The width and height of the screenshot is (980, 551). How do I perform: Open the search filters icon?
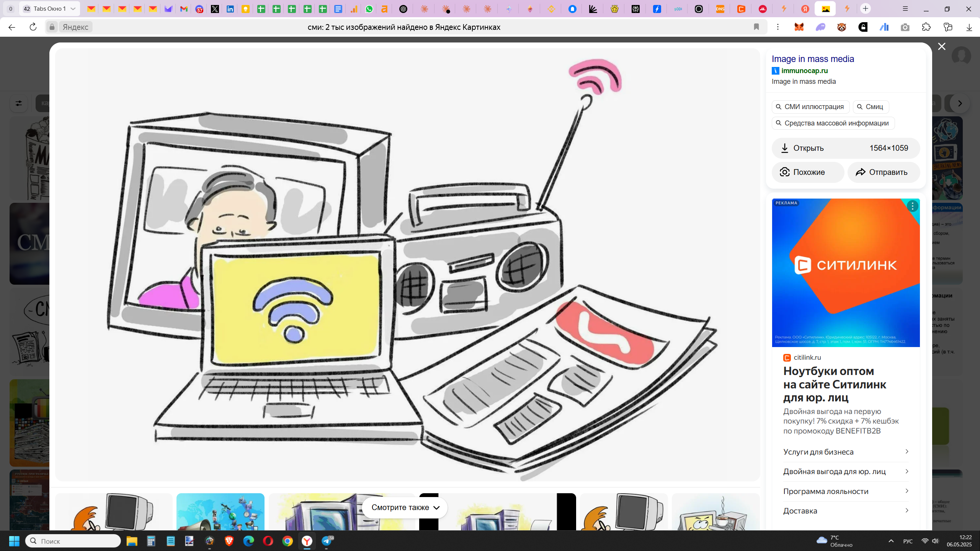[x=18, y=103]
